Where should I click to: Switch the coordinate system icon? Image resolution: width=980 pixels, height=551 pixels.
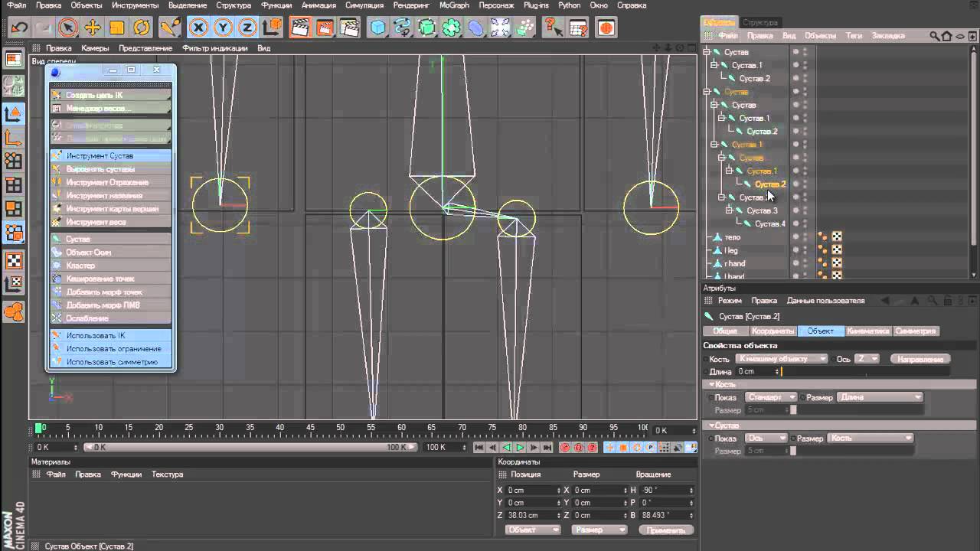[272, 28]
